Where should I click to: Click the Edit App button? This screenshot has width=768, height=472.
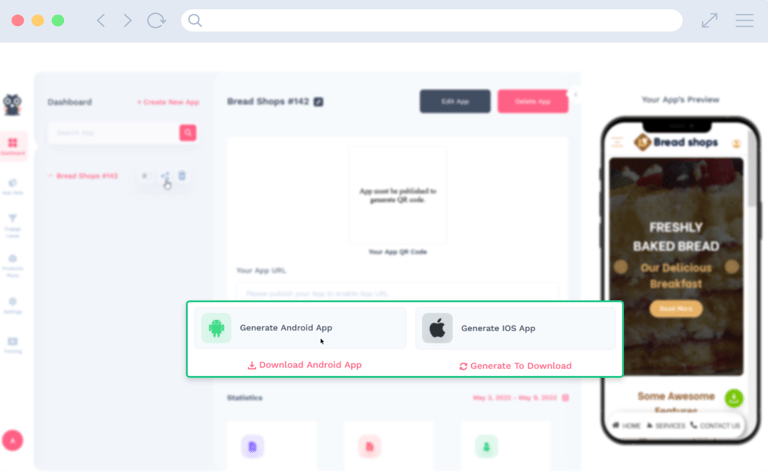455,101
